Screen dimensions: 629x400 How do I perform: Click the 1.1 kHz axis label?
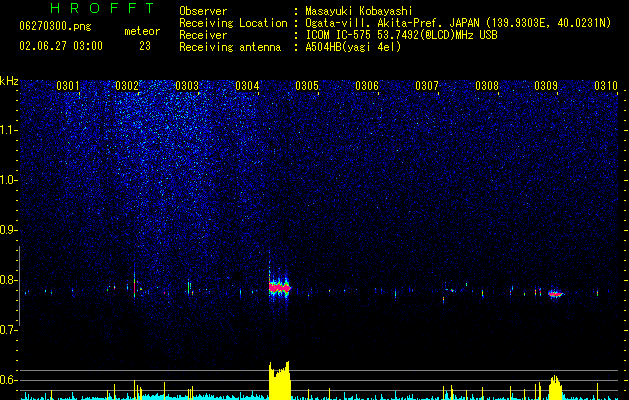coord(9,130)
